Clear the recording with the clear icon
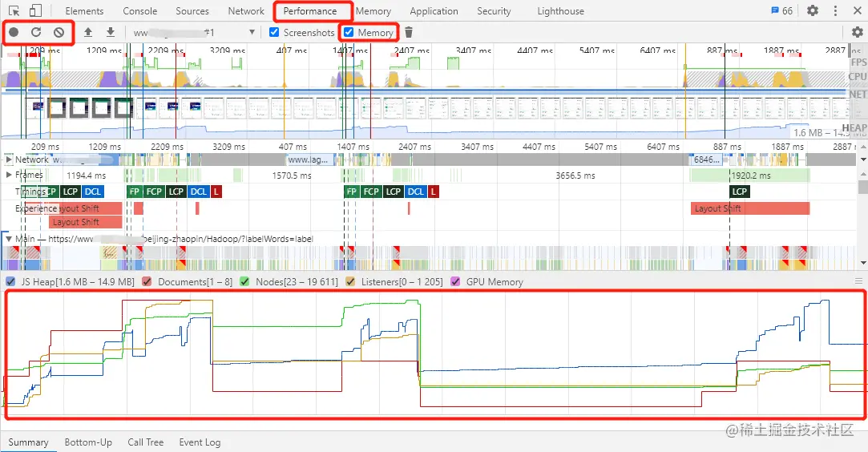This screenshot has width=868, height=452. coord(59,32)
